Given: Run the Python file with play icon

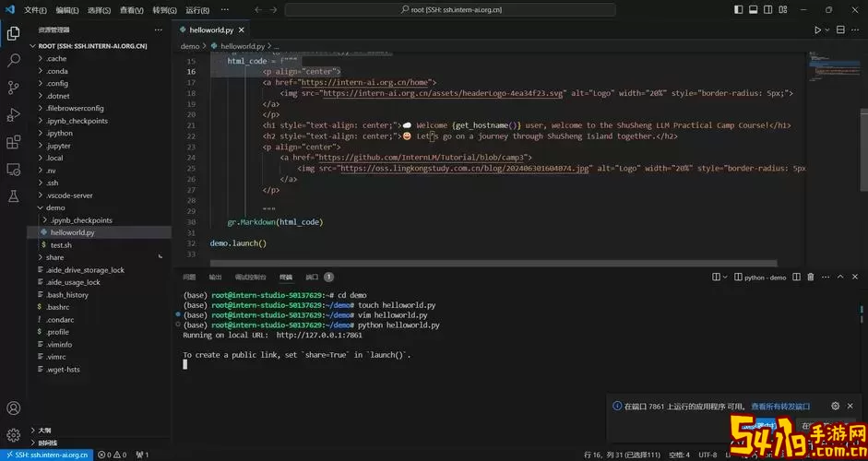Looking at the screenshot, I should [817, 30].
